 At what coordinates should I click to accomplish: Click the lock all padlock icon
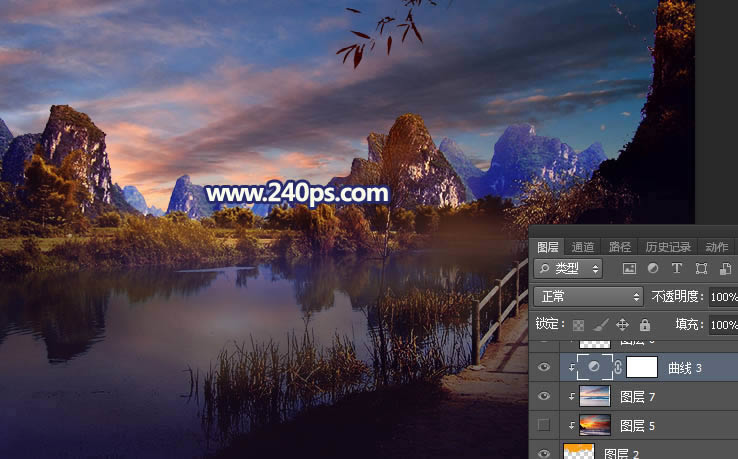[x=644, y=325]
